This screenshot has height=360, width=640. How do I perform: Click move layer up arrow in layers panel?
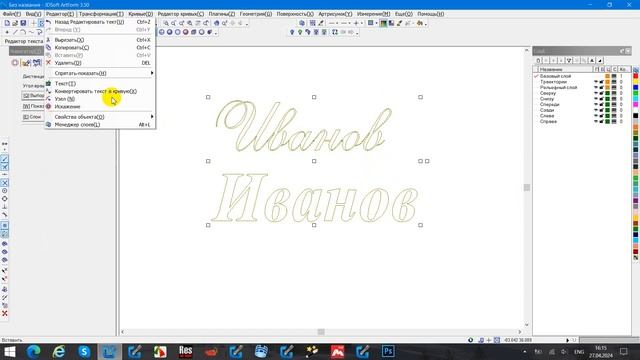pyautogui.click(x=592, y=60)
